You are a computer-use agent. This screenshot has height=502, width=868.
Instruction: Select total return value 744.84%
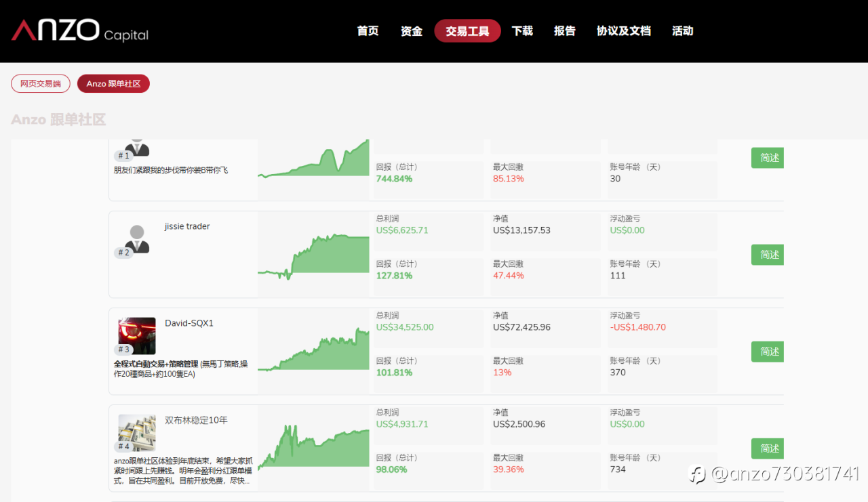coord(394,179)
